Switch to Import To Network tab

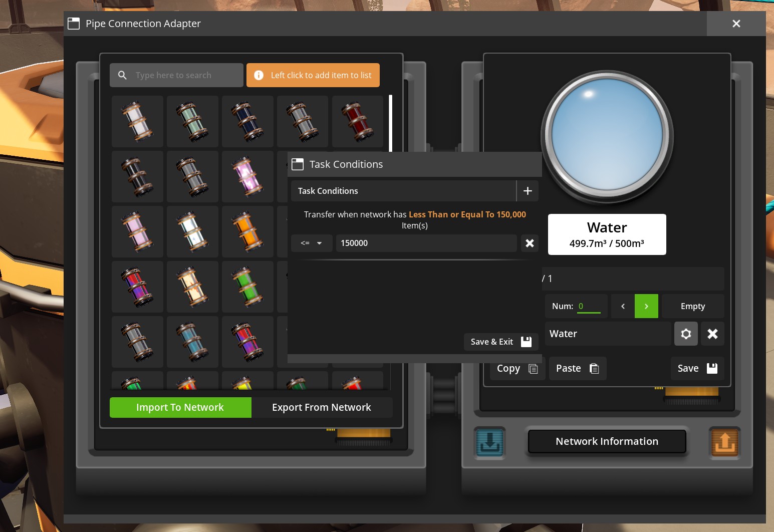180,407
